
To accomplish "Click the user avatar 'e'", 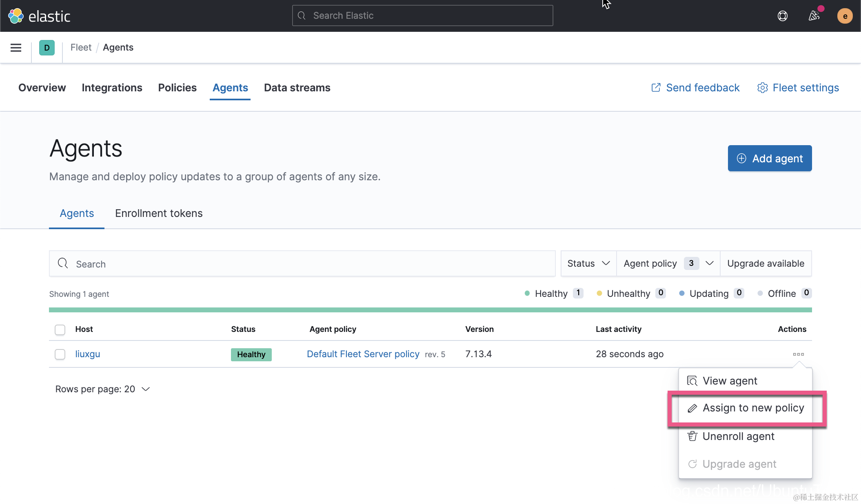I will 845,16.
